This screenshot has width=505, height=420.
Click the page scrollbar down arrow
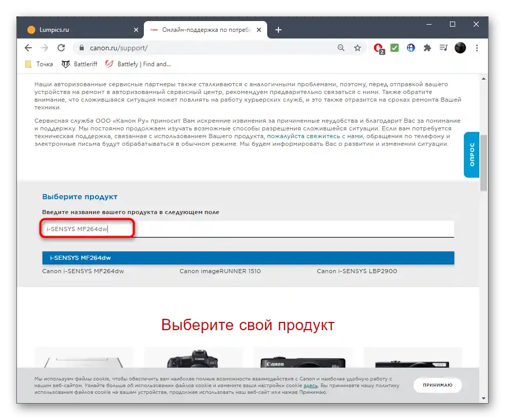click(483, 398)
